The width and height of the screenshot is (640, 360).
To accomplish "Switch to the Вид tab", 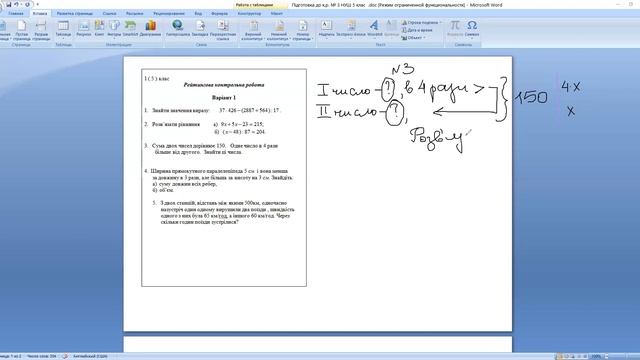I will 198,13.
